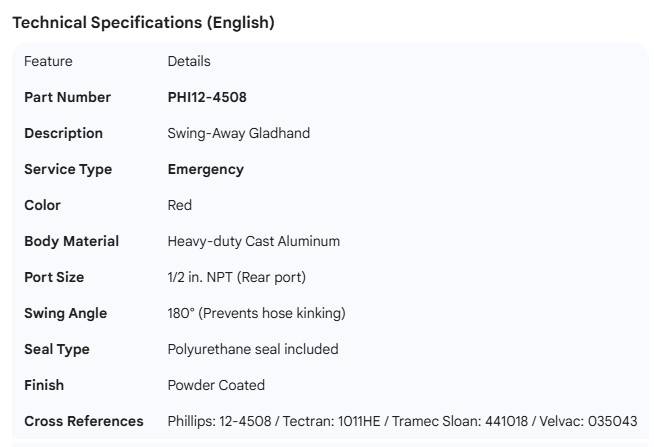
Task: Select the Heavy-duty Cast Aluminum text
Action: pos(254,241)
